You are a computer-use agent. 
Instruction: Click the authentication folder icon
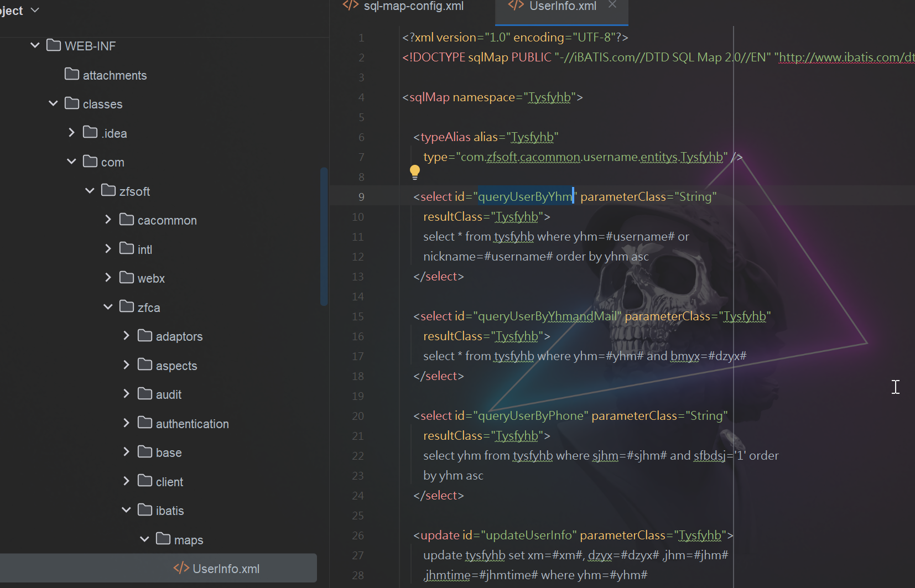pos(145,423)
